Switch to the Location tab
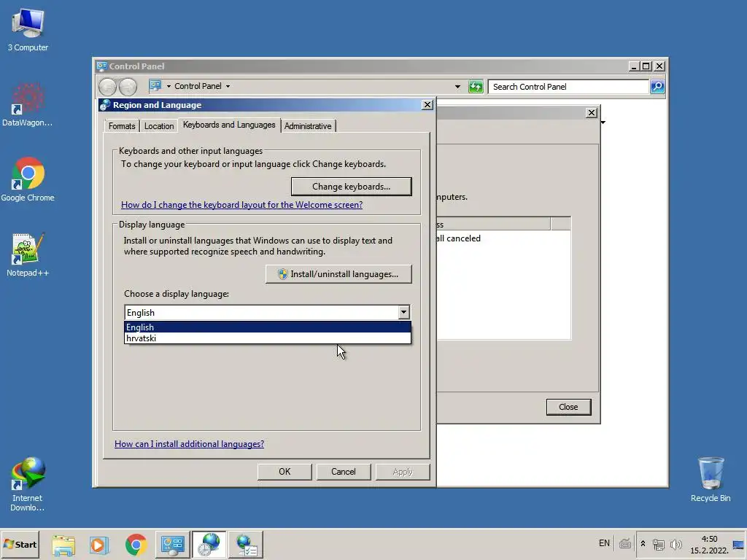Viewport: 747px width, 560px height. [x=158, y=125]
